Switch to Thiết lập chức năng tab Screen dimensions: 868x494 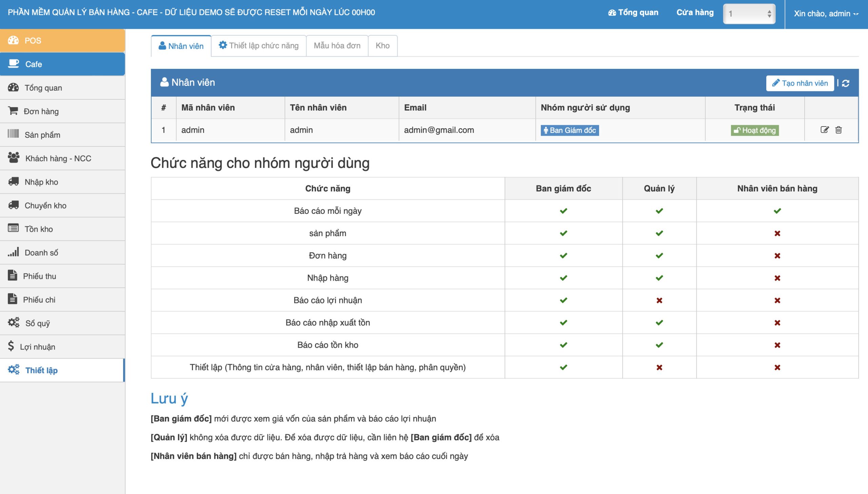[259, 46]
